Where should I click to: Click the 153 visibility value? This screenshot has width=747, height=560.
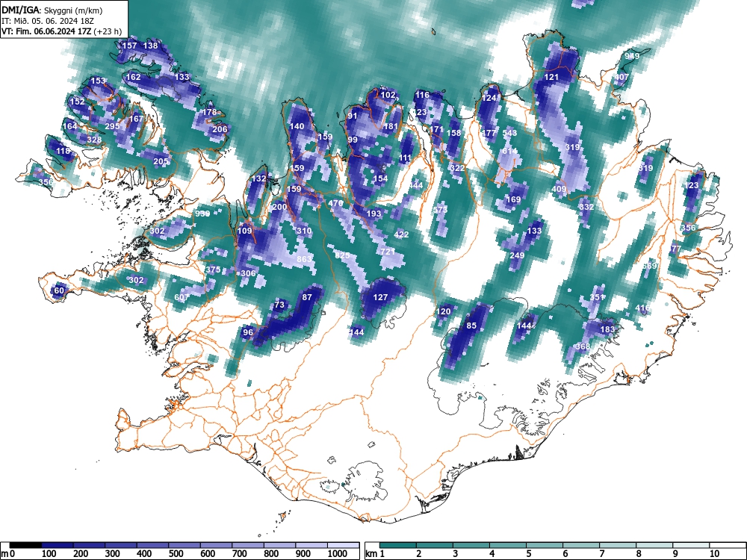(98, 81)
